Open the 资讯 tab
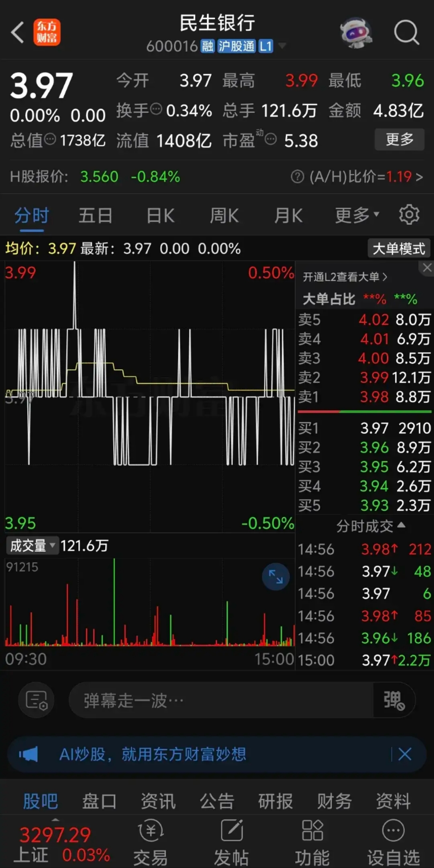Image resolution: width=434 pixels, height=868 pixels. 158,801
